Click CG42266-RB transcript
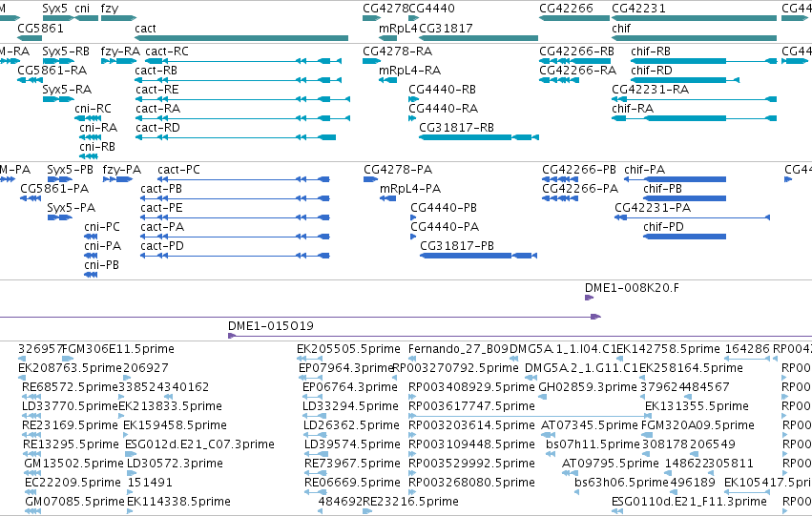Screen dimensions: 812x516 coord(575,61)
